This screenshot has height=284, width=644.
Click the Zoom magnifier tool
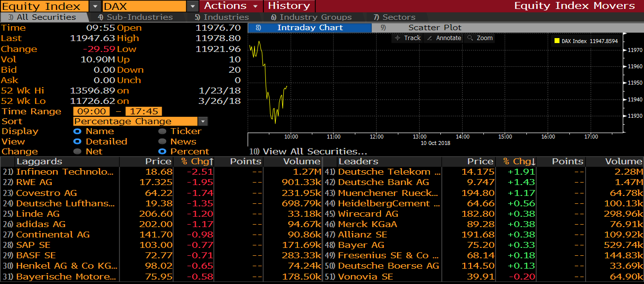(480, 38)
